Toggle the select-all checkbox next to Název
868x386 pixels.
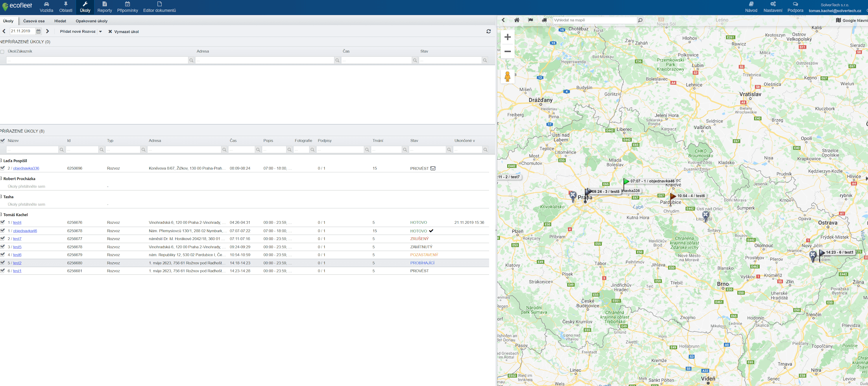click(x=3, y=141)
